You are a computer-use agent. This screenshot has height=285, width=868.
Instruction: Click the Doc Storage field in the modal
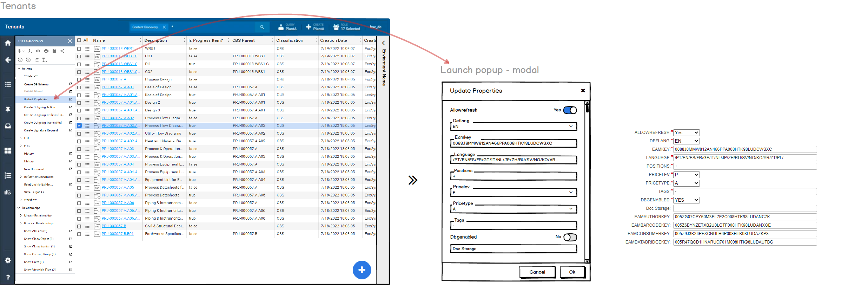[x=514, y=249]
